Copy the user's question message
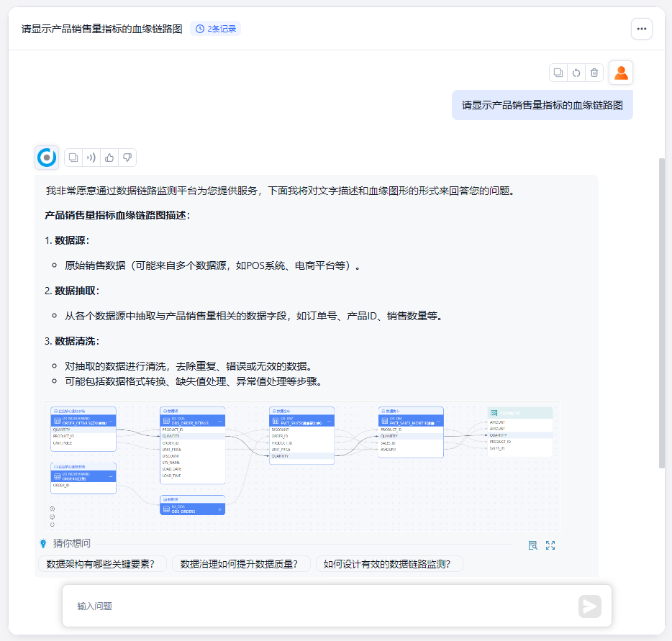672x641 pixels. (x=558, y=73)
